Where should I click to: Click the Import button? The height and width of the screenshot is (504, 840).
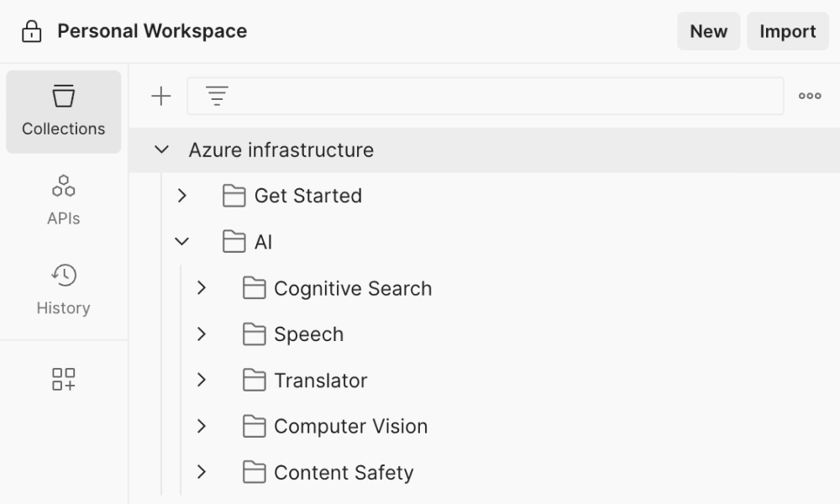pyautogui.click(x=787, y=31)
